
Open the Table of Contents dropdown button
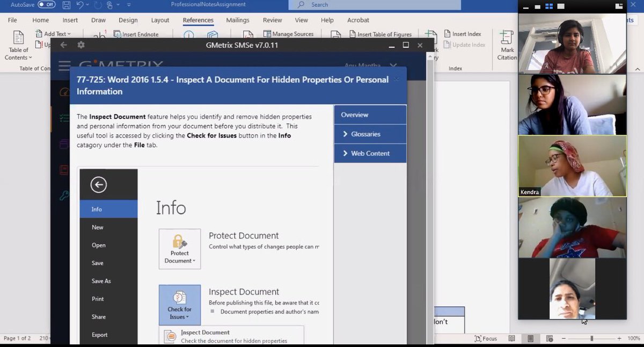tap(18, 46)
